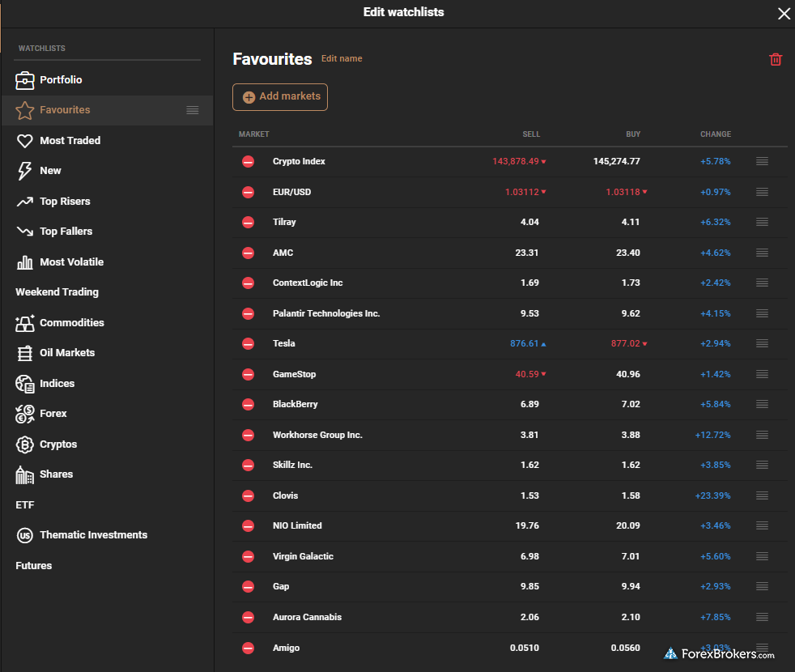Select the Favourites watchlist in the sidebar

(107, 110)
